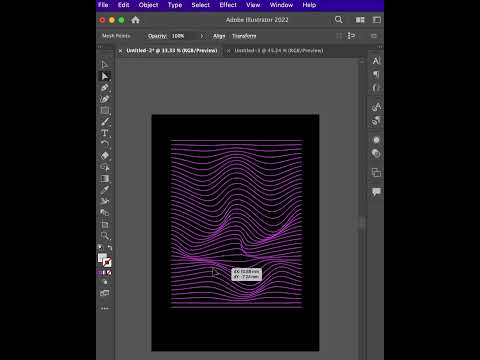This screenshot has height=360, width=480.
Task: Open the Effect menu
Action: (x=228, y=5)
